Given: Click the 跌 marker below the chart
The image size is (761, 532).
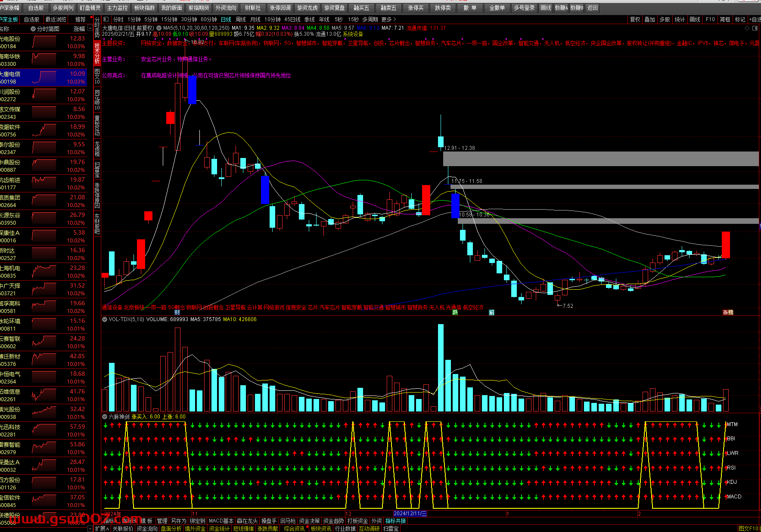Looking at the screenshot, I should (455, 312).
